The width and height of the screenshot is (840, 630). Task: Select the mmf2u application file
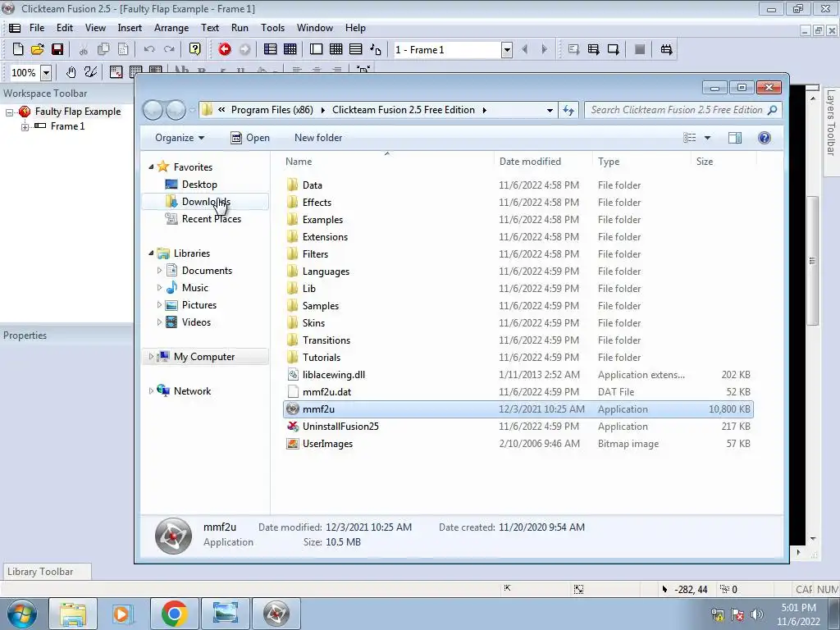click(x=518, y=409)
